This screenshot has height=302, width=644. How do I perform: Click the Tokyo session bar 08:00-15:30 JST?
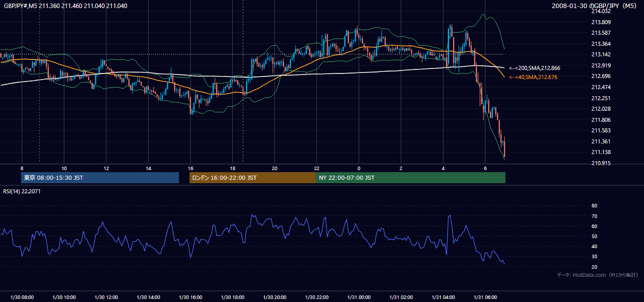pos(100,178)
